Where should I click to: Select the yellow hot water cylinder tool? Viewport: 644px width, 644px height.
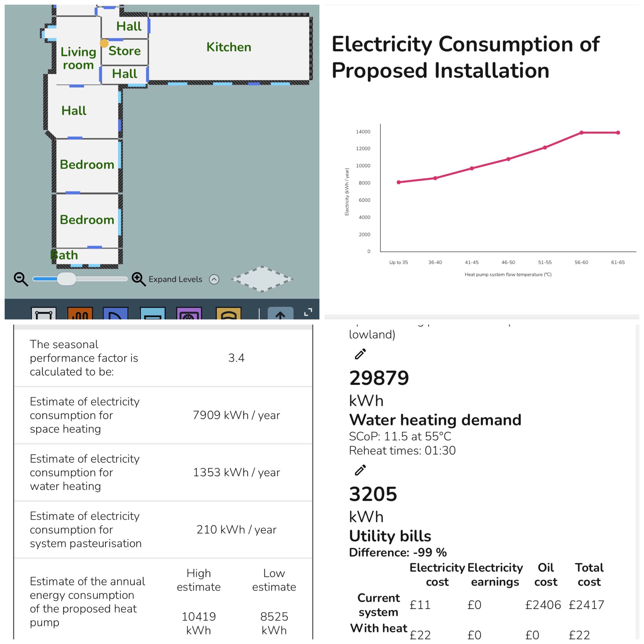tap(229, 313)
